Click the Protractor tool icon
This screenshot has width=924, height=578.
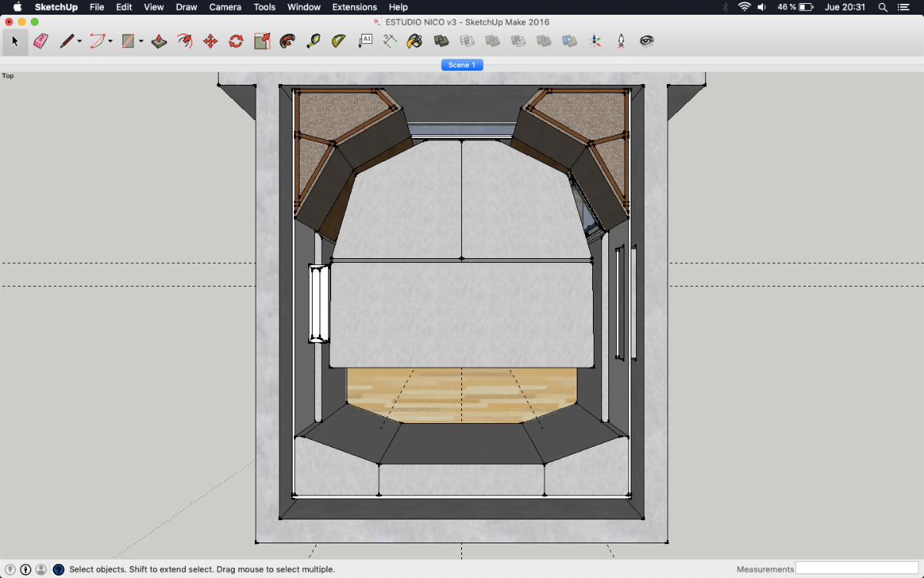coord(339,42)
